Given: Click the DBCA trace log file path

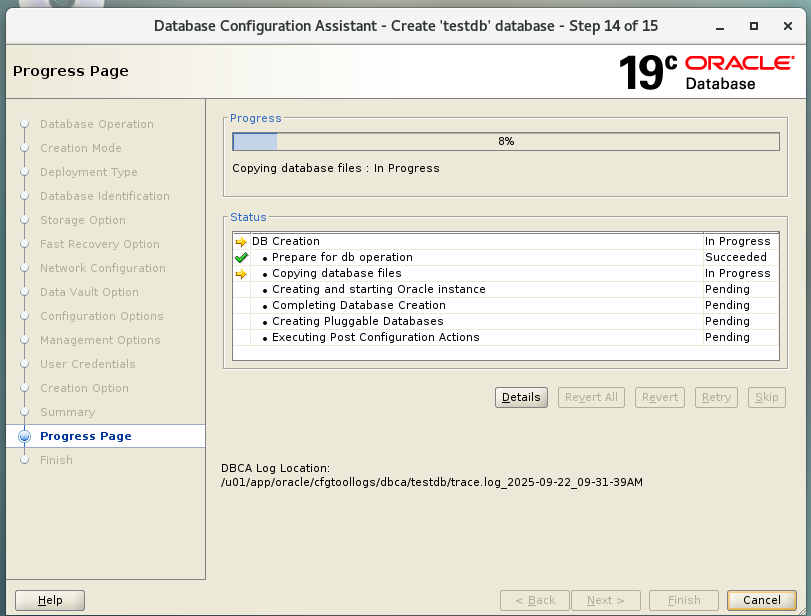Looking at the screenshot, I should coord(431,482).
